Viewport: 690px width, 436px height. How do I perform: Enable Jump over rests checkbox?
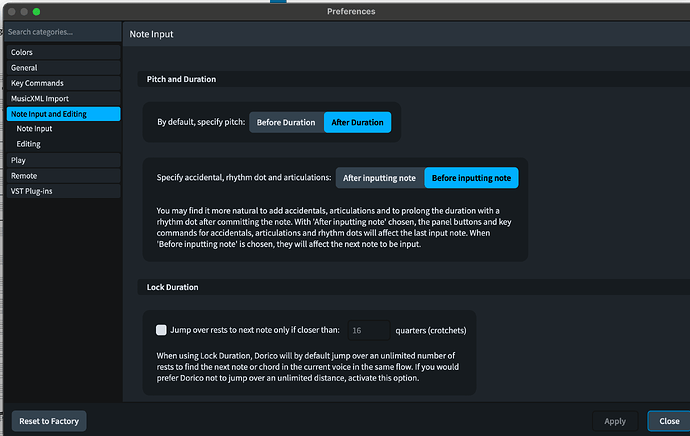click(x=161, y=329)
